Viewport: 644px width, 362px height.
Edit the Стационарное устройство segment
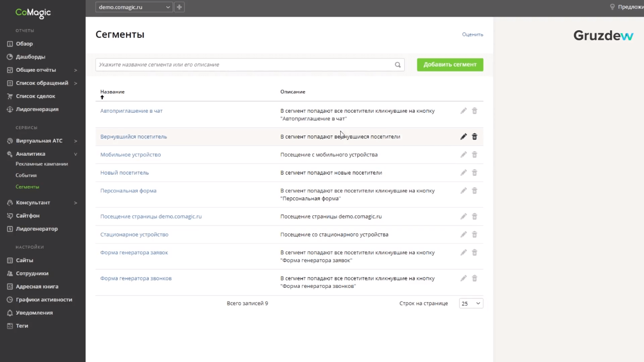click(463, 234)
